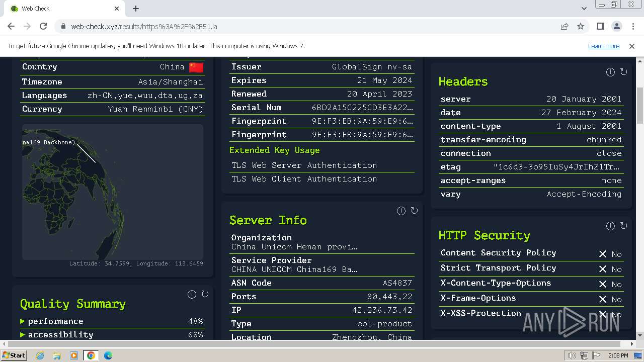This screenshot has width=644, height=362.
Task: Open volume control in system tray
Action: pos(572,355)
